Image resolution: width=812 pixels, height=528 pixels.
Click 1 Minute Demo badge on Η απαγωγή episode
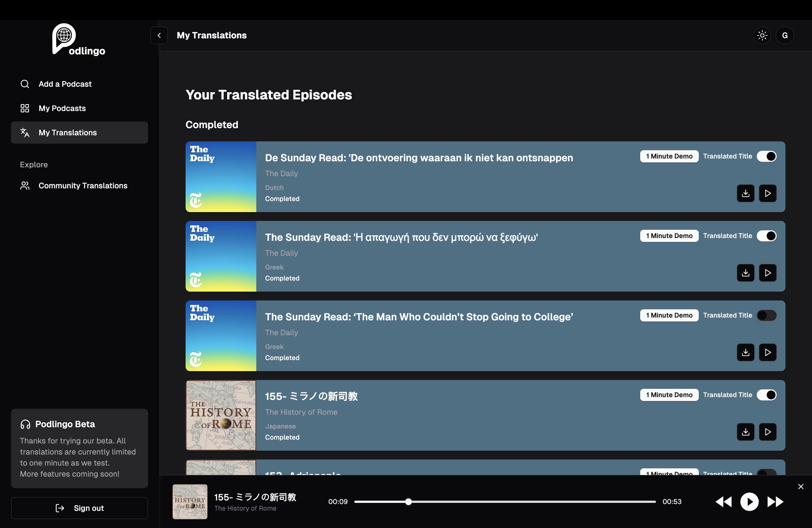click(669, 236)
